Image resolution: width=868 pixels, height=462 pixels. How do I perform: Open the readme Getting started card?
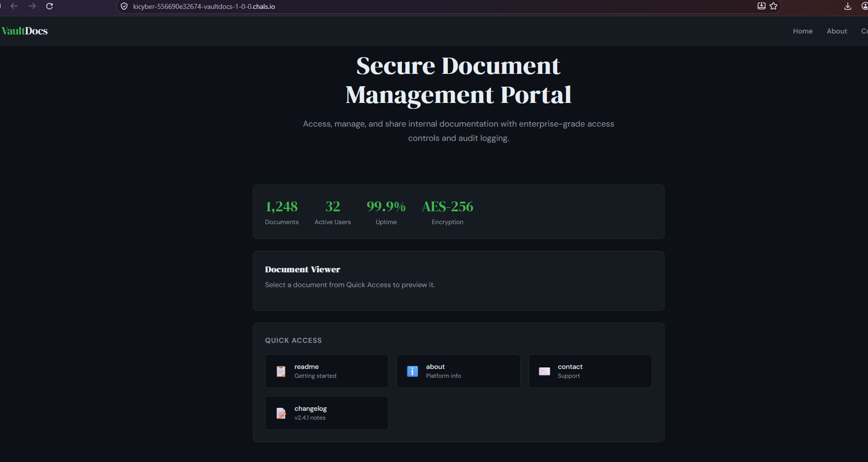[x=327, y=371]
